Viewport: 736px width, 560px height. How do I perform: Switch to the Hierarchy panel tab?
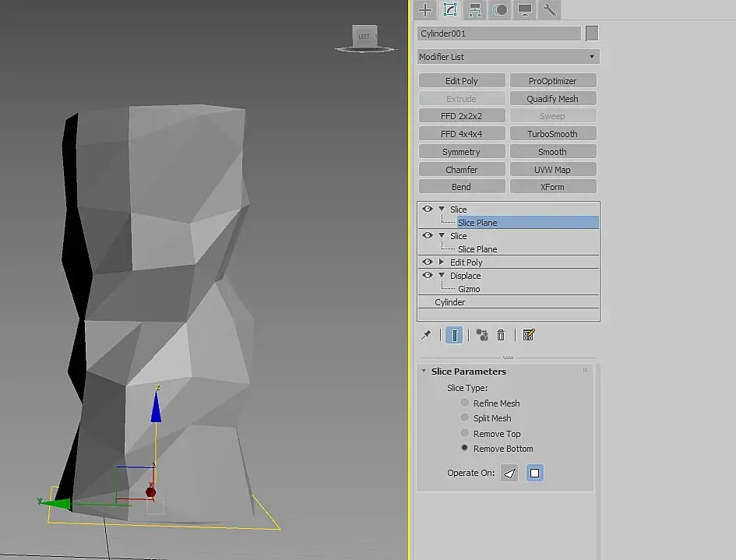pyautogui.click(x=474, y=10)
